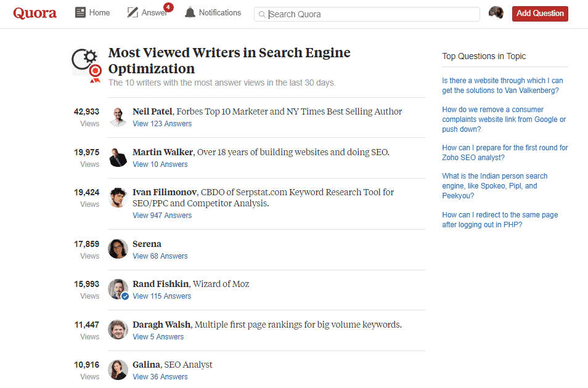The height and width of the screenshot is (388, 588).
Task: Open Ivan Filimonov's profile photo
Action: [x=118, y=198]
